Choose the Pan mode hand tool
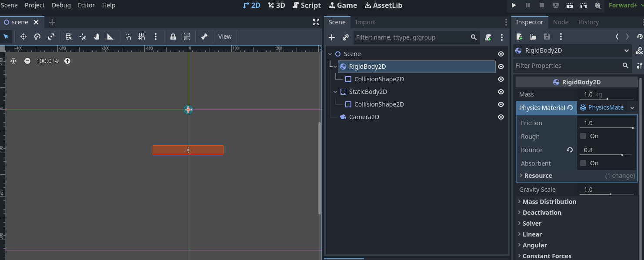 tap(97, 37)
